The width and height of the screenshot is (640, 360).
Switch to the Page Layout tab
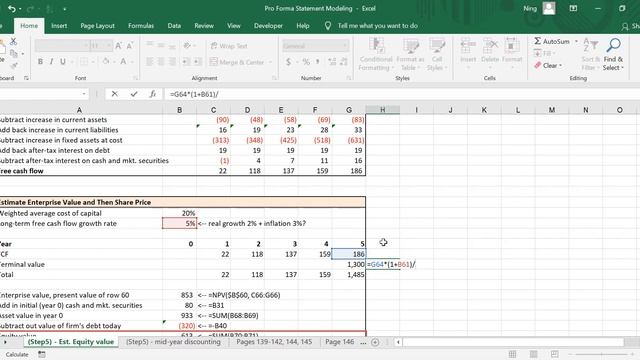98,26
